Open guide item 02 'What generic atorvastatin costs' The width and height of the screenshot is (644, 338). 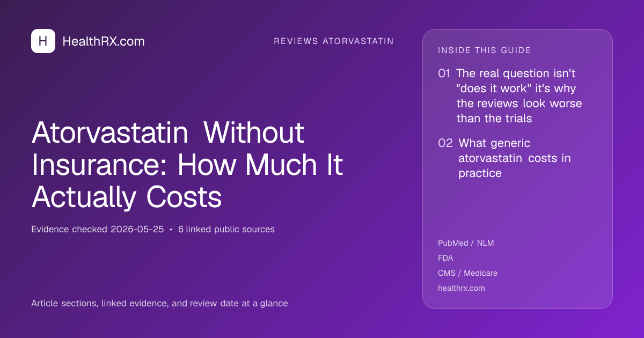tap(504, 158)
